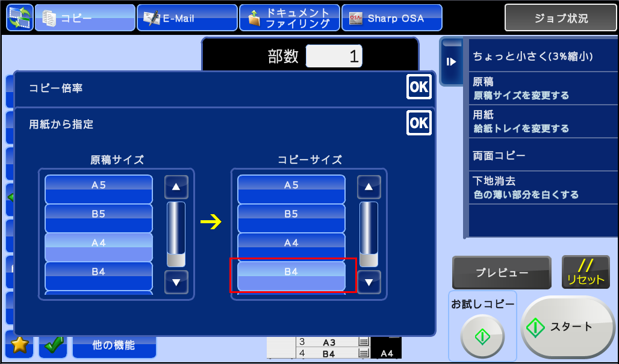Image resolution: width=619 pixels, height=364 pixels.
Task: Collapse the right action panel arrow
Action: [451, 61]
